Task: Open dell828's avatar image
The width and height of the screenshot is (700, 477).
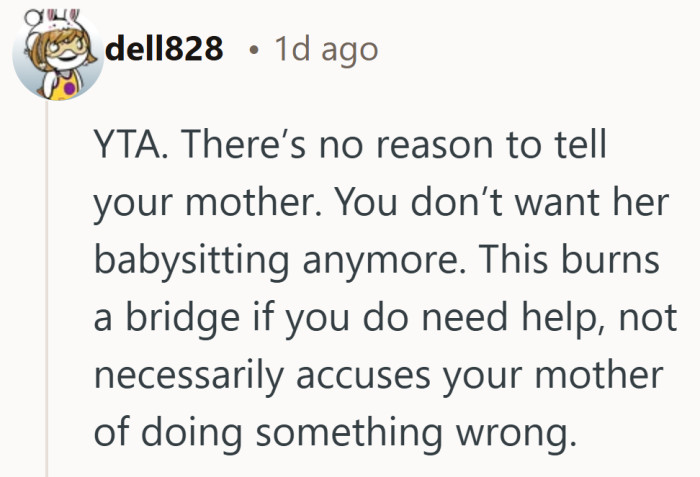Action: pos(55,58)
